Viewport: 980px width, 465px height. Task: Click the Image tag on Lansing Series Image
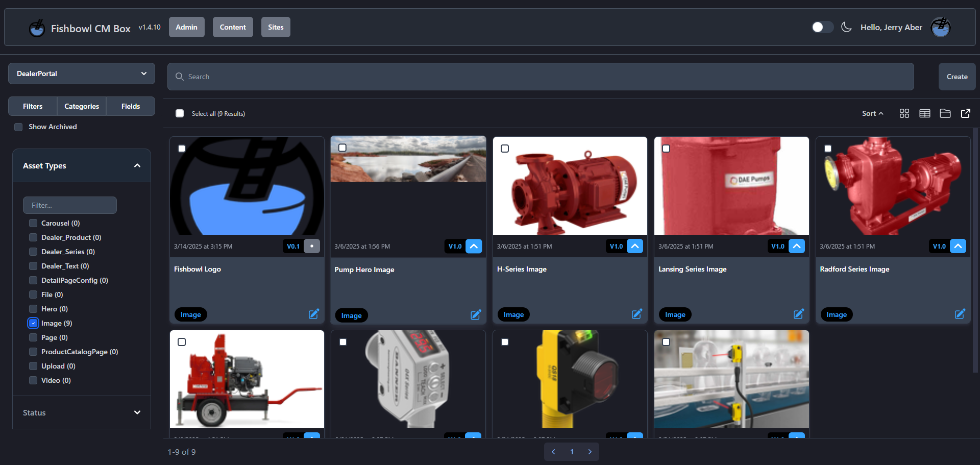[x=675, y=314]
